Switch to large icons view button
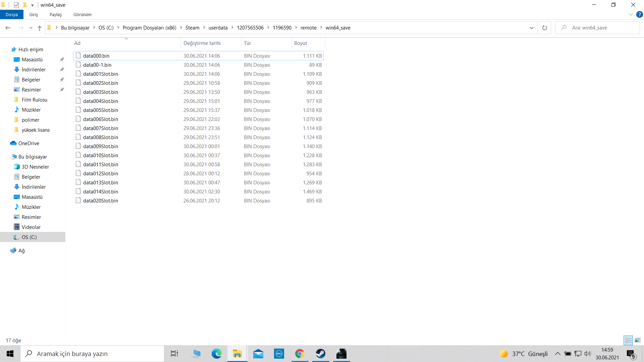644x362 pixels. (x=638, y=340)
